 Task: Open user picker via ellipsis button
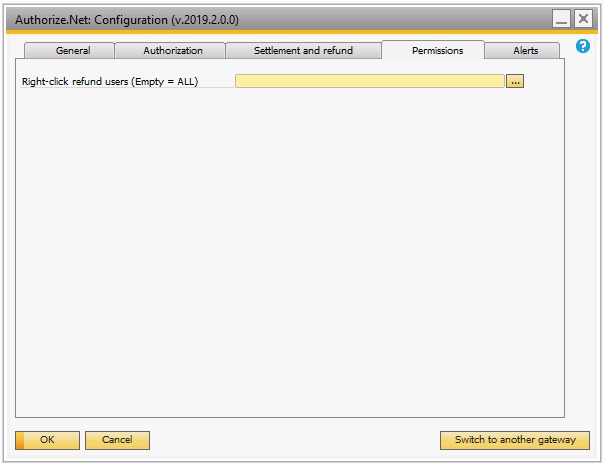[515, 82]
